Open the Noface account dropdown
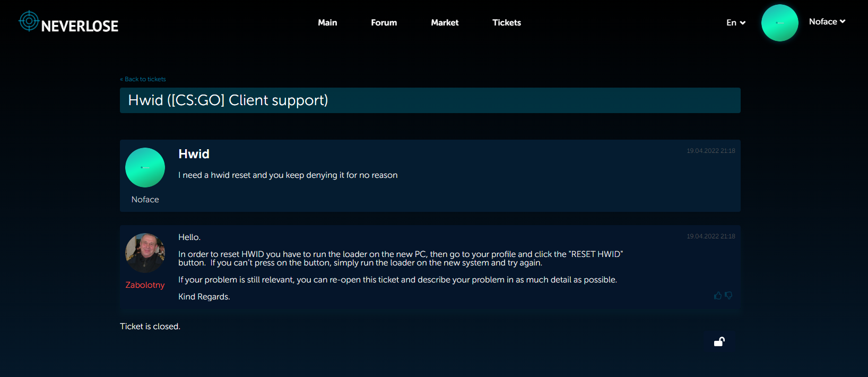868x377 pixels. (x=827, y=22)
